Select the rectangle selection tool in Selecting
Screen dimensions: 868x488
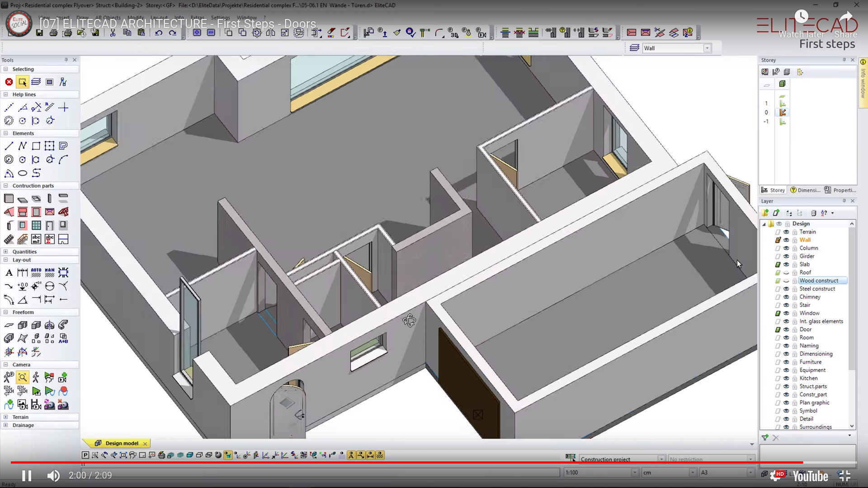tap(22, 82)
